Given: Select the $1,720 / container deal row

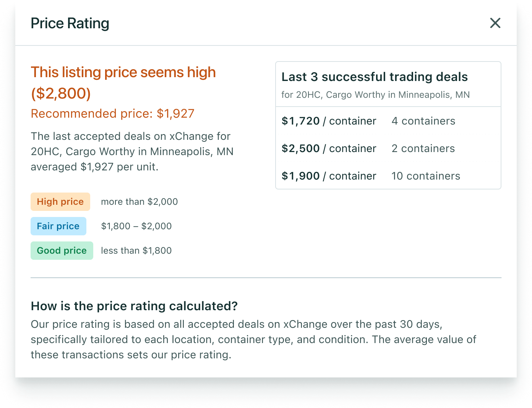Looking at the screenshot, I should (388, 121).
